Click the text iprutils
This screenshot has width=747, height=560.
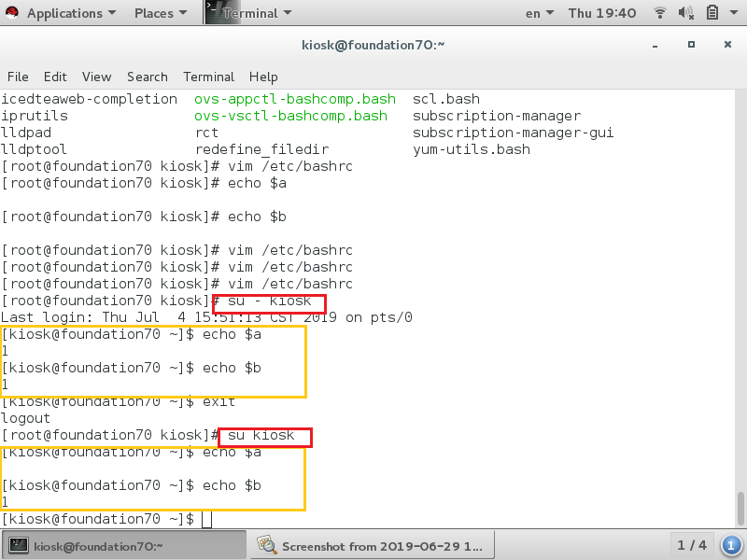[35, 116]
